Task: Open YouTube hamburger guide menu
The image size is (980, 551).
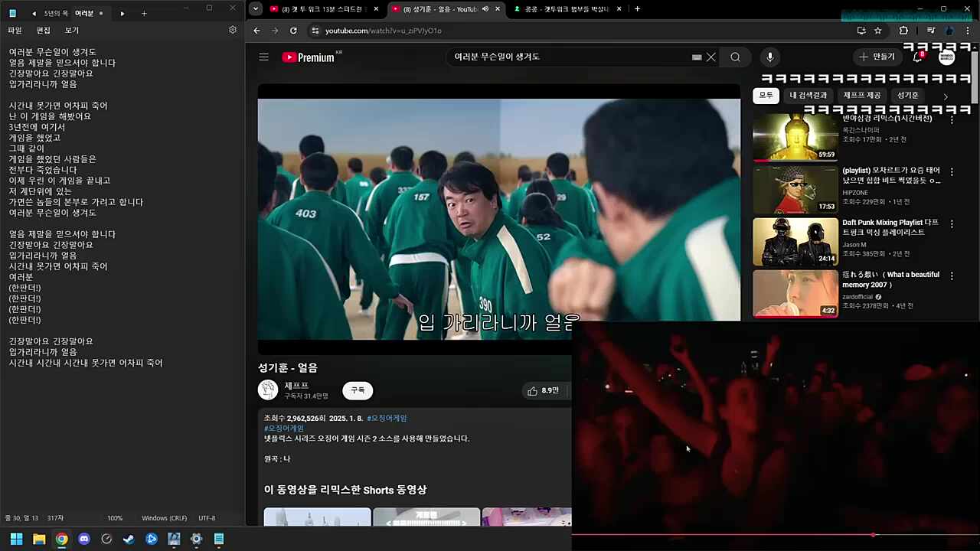Action: coord(264,57)
